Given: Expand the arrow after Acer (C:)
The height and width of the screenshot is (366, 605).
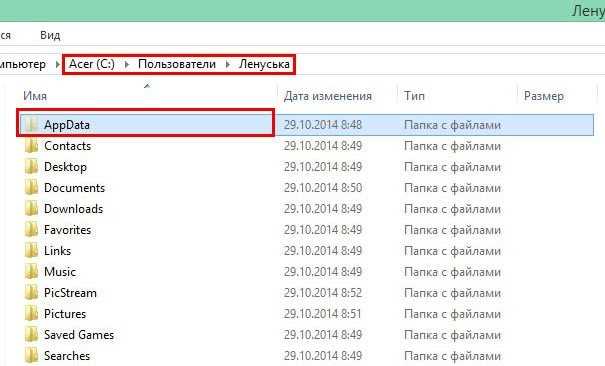Looking at the screenshot, I should click(127, 64).
